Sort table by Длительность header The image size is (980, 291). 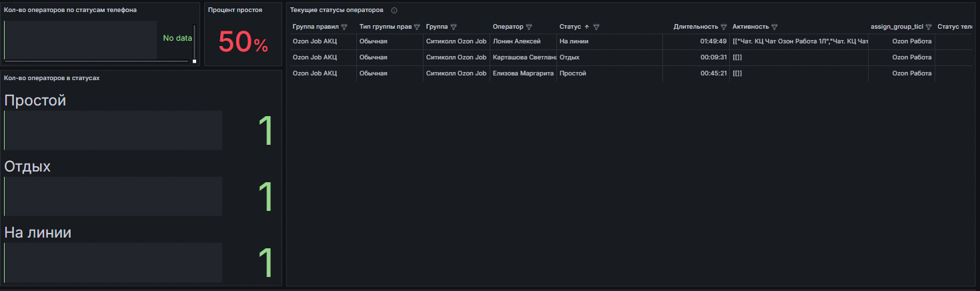(696, 27)
